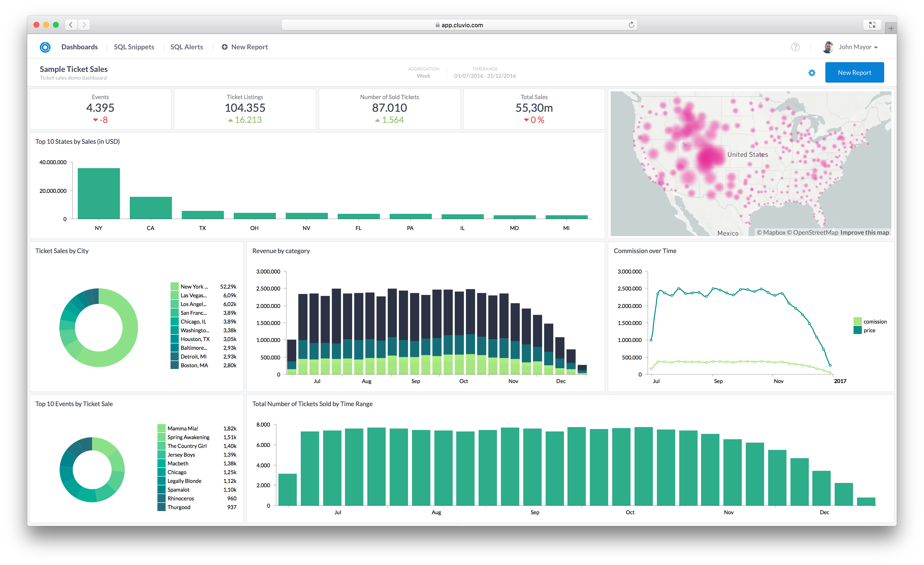The image size is (924, 565).
Task: Click the blue New Report button
Action: 854,72
